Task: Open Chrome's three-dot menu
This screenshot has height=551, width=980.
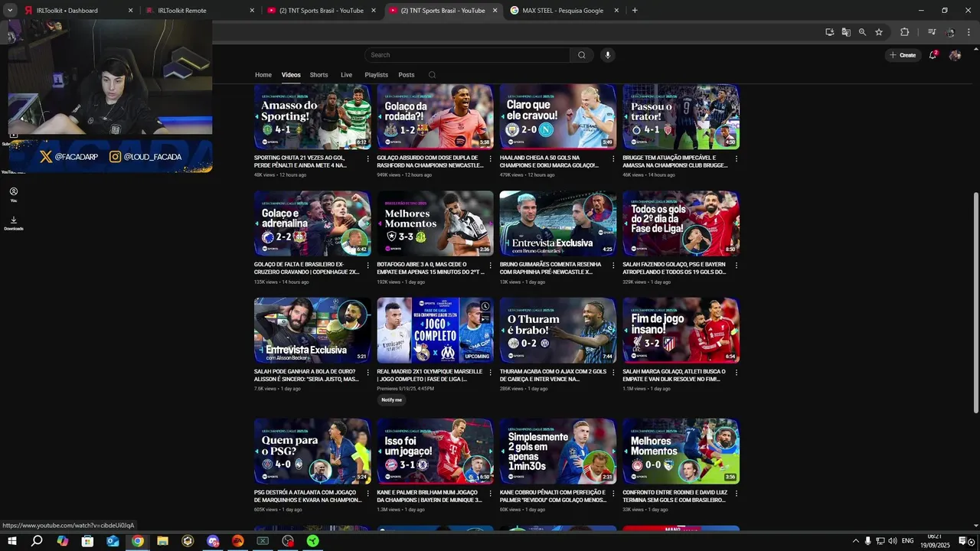Action: [x=969, y=32]
